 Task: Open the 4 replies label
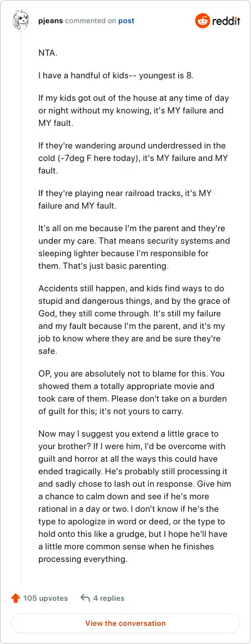click(x=109, y=598)
